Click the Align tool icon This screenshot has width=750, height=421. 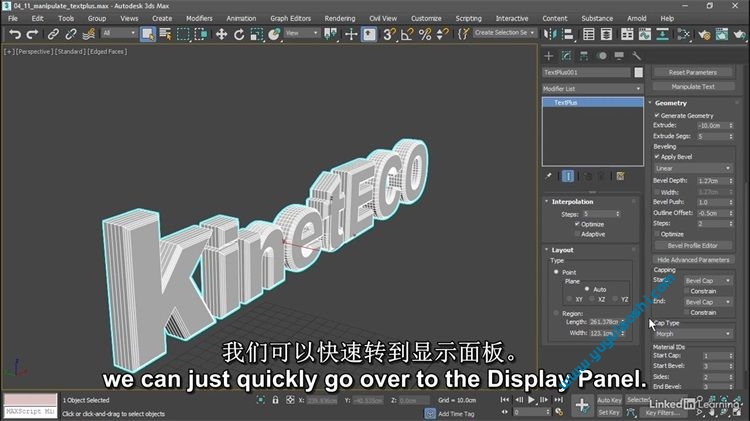(x=568, y=34)
